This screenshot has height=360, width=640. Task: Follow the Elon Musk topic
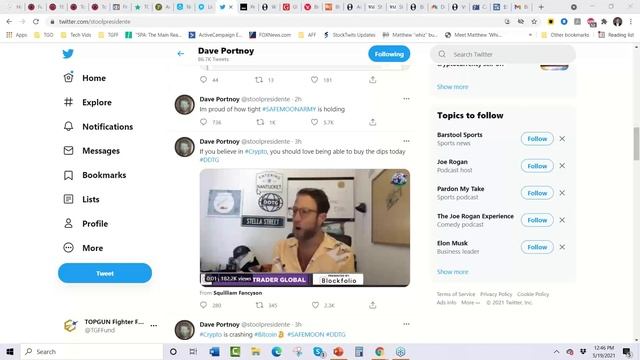[x=537, y=247]
